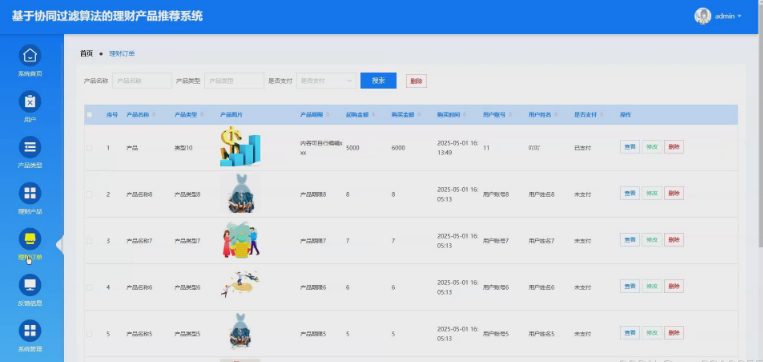Sort by the 用户姓名 column sort arrows
Screen dimensions: 763x362
(556, 115)
